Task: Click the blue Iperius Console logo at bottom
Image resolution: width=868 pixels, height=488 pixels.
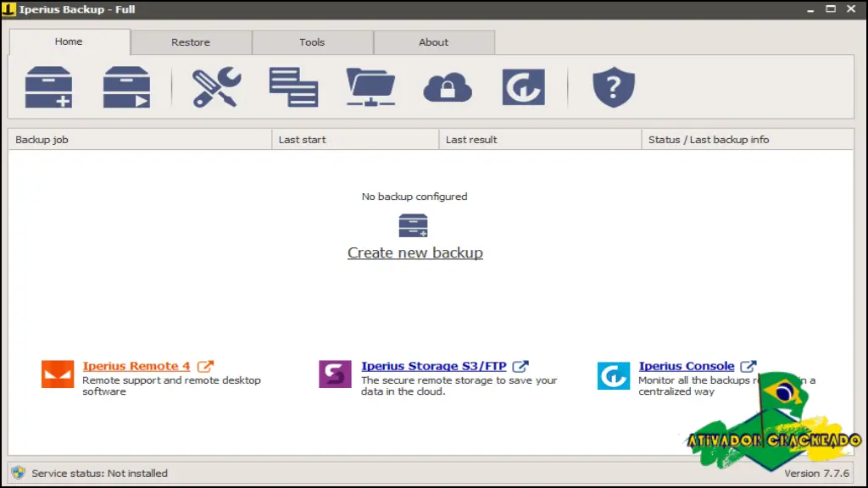Action: (x=614, y=375)
